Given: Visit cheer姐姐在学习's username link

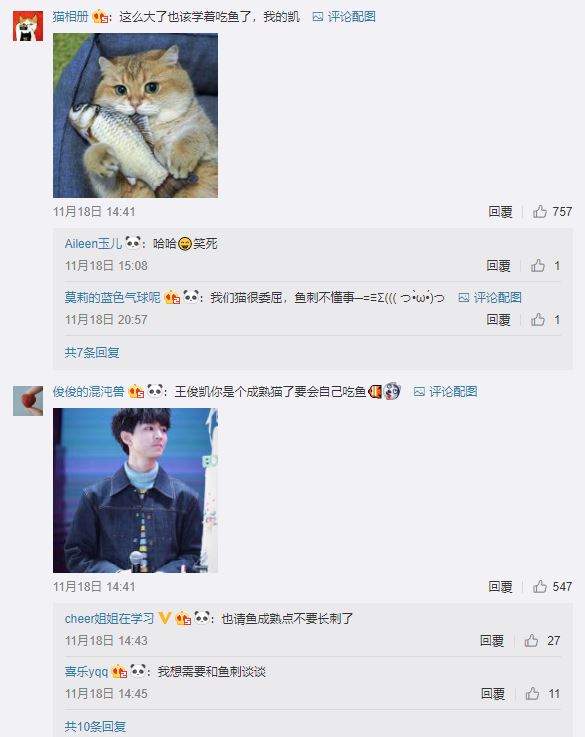Looking at the screenshot, I should click(109, 618).
